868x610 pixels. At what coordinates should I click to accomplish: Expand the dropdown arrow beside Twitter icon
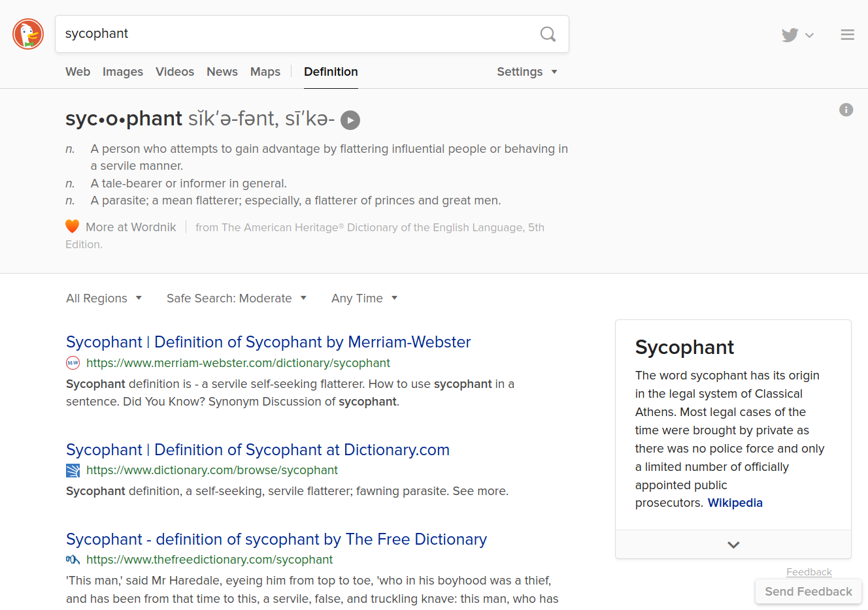coord(809,35)
